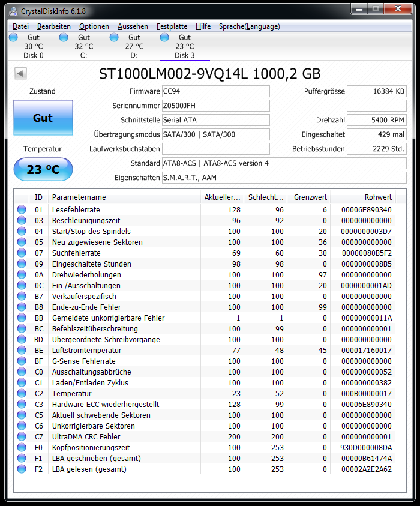Click the Schlecht... column header
The height and width of the screenshot is (506, 420).
coord(266,197)
